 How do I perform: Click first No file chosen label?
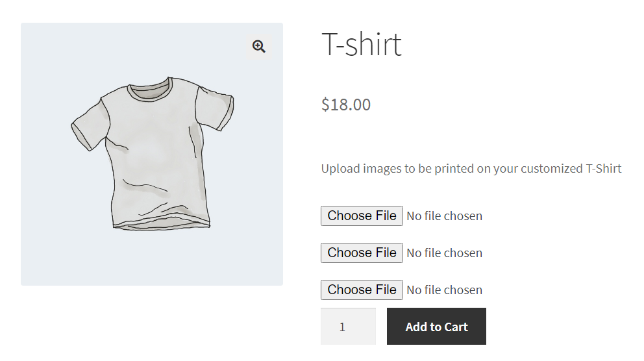point(445,216)
